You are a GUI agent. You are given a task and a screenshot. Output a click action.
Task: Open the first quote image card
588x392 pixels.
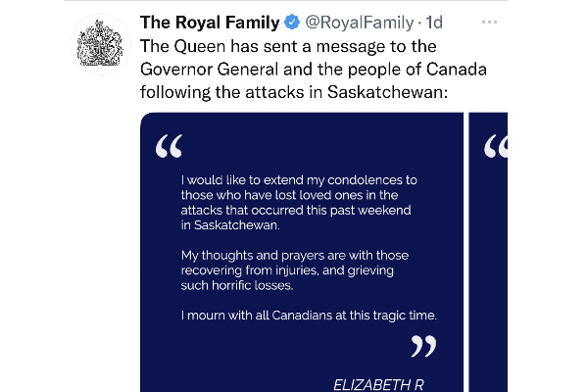(302, 252)
